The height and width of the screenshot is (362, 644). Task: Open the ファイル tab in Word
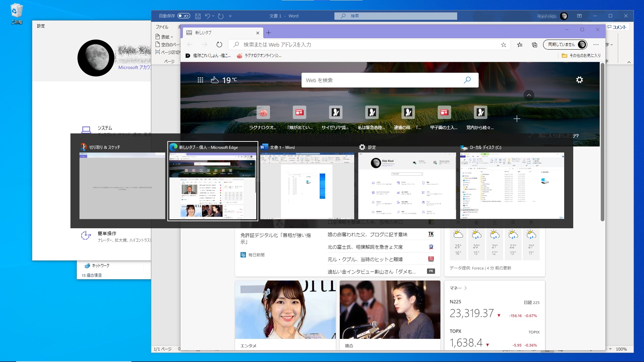162,27
